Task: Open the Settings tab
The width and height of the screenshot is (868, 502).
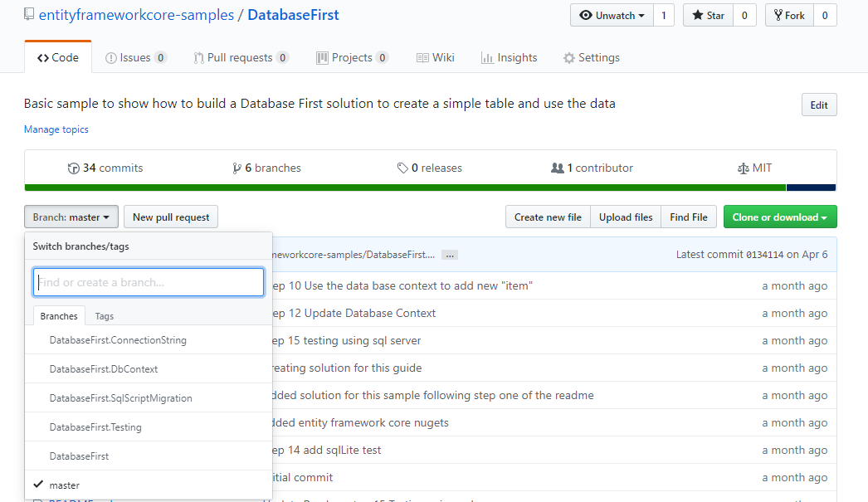Action: tap(592, 57)
